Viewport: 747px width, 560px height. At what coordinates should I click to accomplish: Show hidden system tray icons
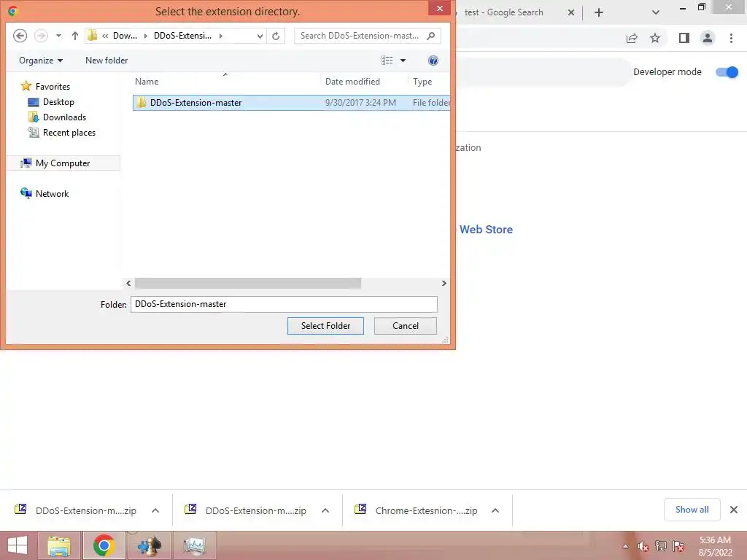coord(625,546)
